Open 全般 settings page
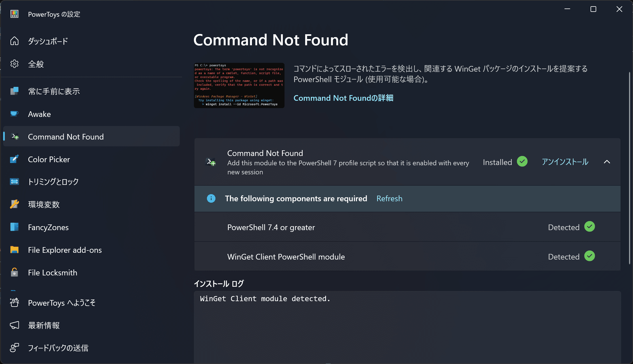The image size is (633, 364). point(91,64)
